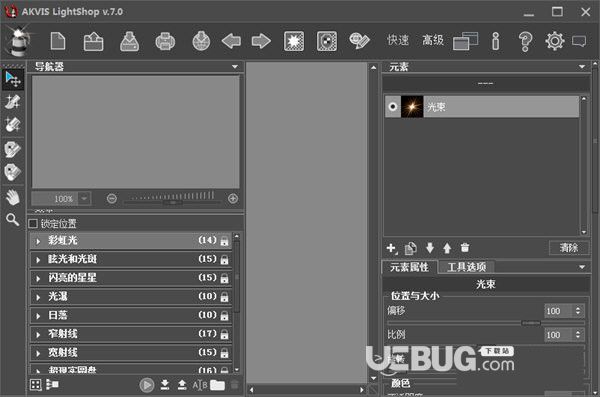Image resolution: width=600 pixels, height=397 pixels.
Task: Click the round play button under presets
Action: (x=147, y=385)
